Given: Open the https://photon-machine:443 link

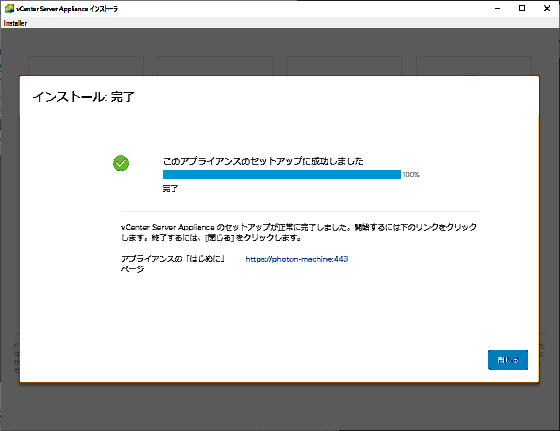Looking at the screenshot, I should (297, 259).
